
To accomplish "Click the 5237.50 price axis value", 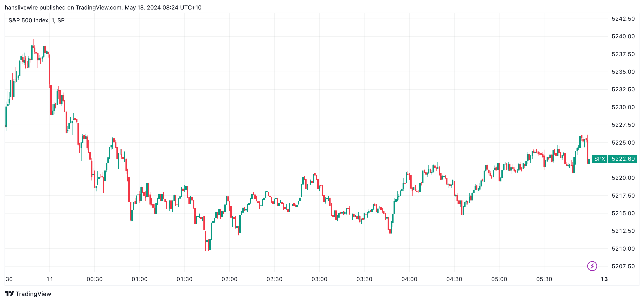I will point(623,54).
